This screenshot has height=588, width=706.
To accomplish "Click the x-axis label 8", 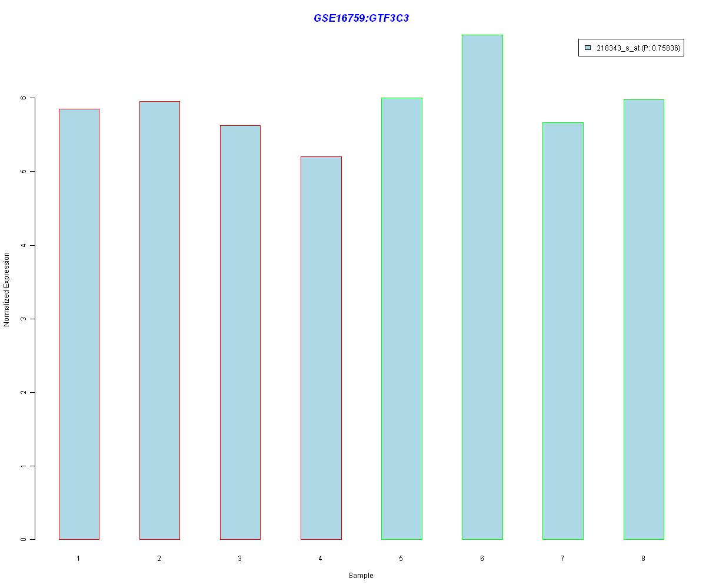I will [643, 558].
